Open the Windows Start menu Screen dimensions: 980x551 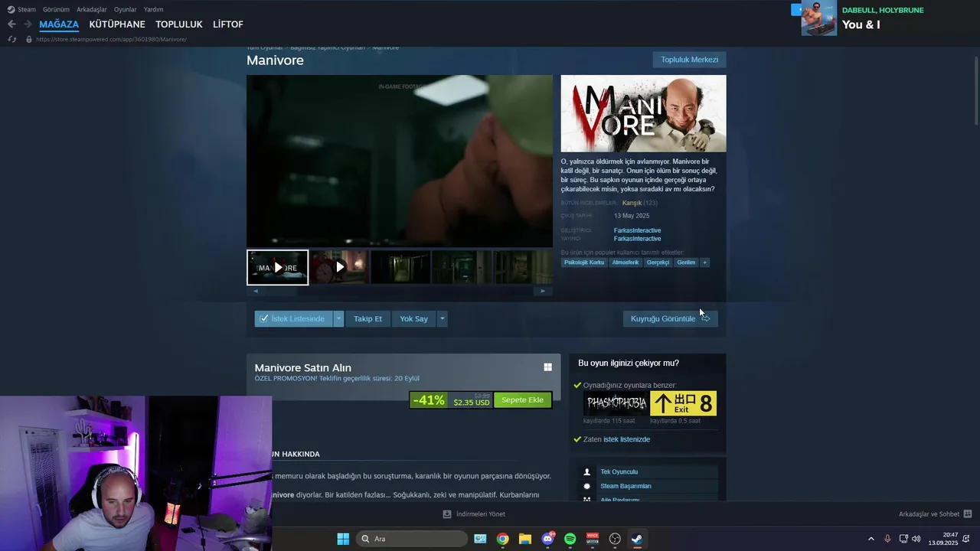(343, 539)
